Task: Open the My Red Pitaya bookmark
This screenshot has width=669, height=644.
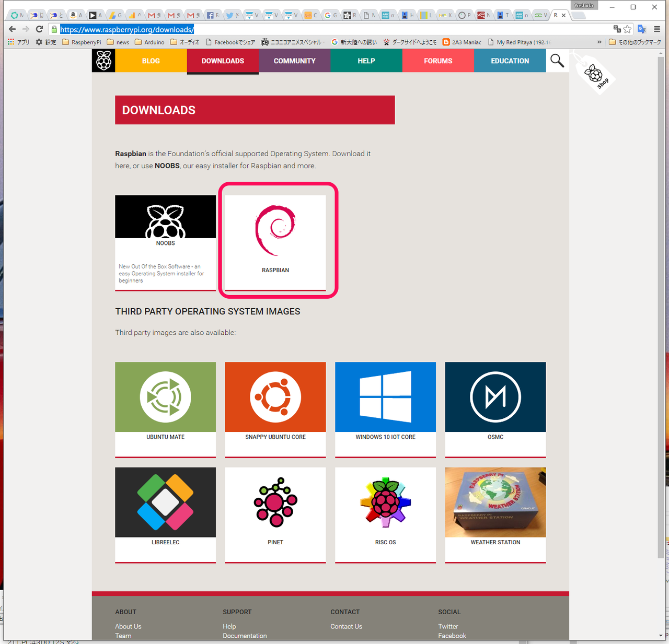Action: 519,42
